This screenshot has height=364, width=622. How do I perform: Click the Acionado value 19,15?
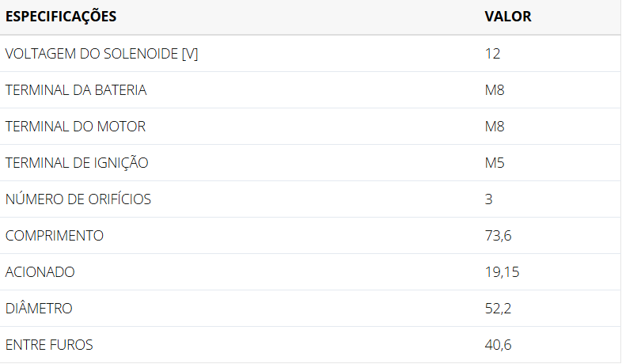click(502, 272)
